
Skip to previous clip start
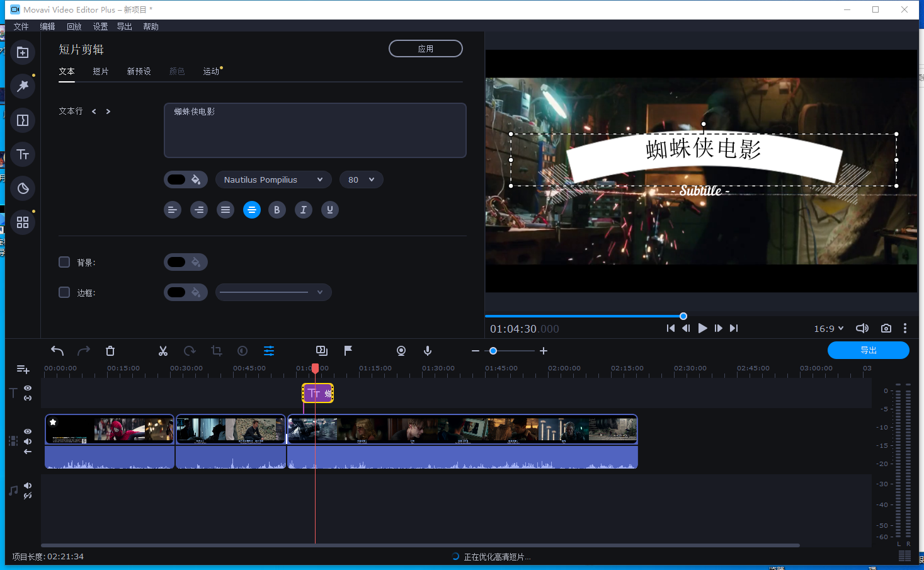[x=670, y=328]
